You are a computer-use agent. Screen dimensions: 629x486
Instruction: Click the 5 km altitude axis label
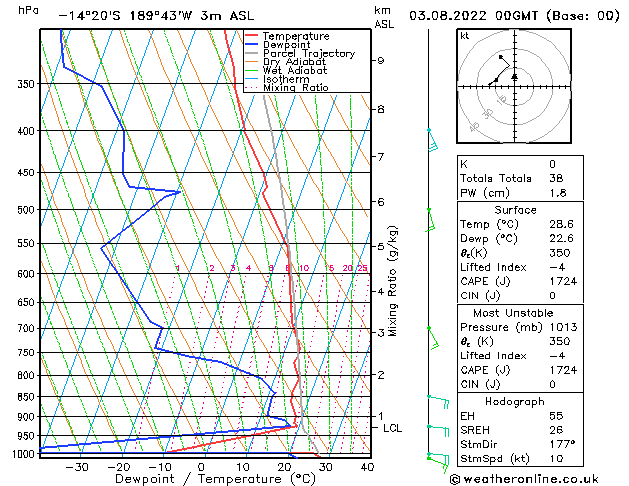click(381, 246)
